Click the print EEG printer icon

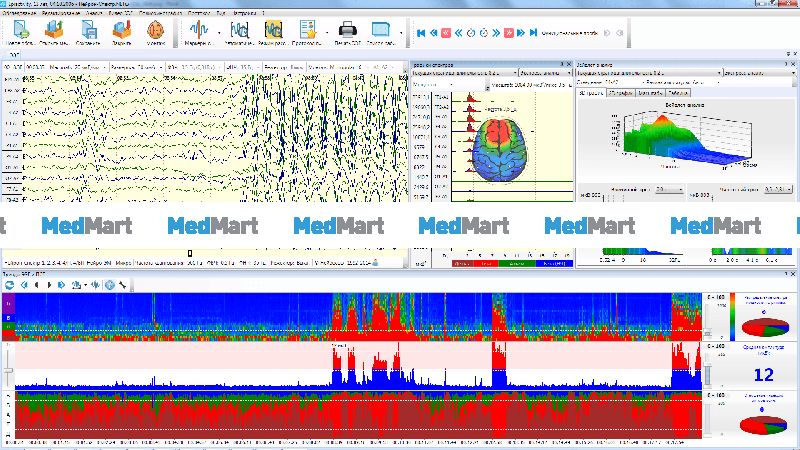[x=347, y=30]
